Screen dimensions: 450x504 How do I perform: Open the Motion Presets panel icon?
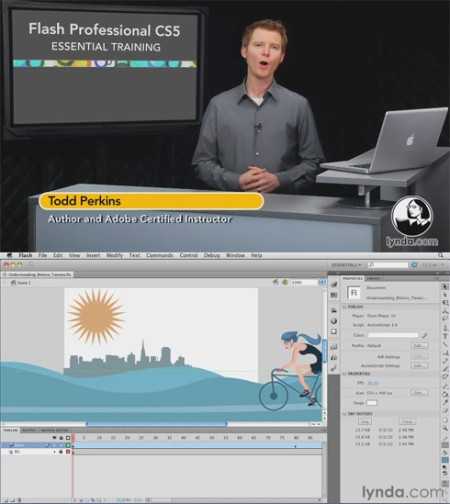334,368
